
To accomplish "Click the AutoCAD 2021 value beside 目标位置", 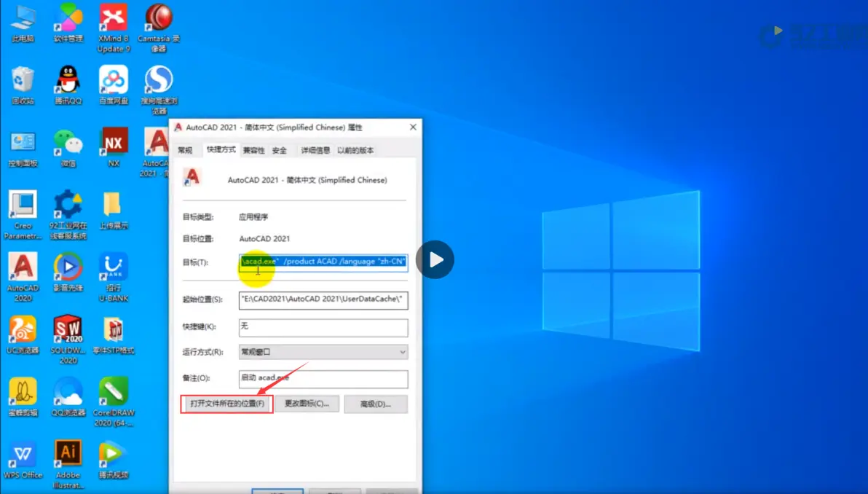I will click(264, 239).
